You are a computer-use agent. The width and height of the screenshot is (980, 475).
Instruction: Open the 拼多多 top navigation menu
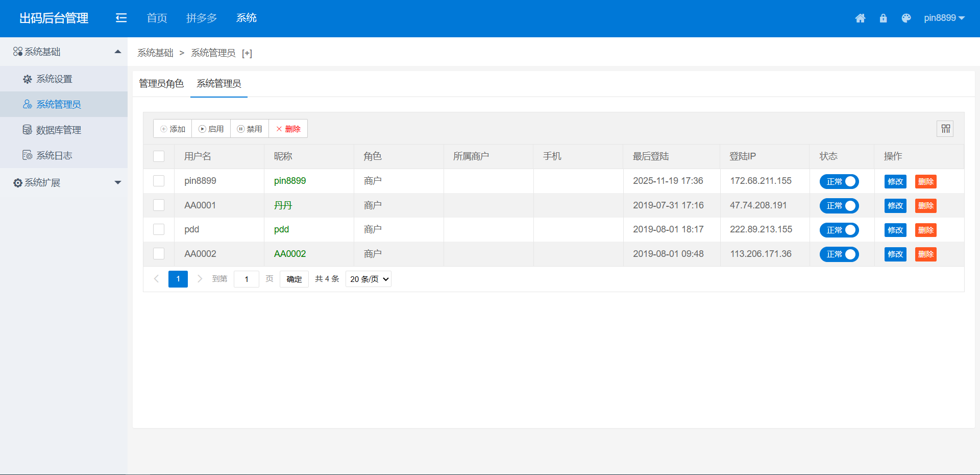(x=202, y=18)
